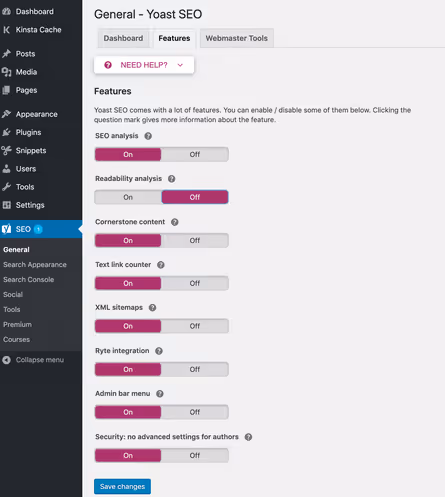Open help for Cornerstone content
The image size is (445, 497).
[x=175, y=222]
